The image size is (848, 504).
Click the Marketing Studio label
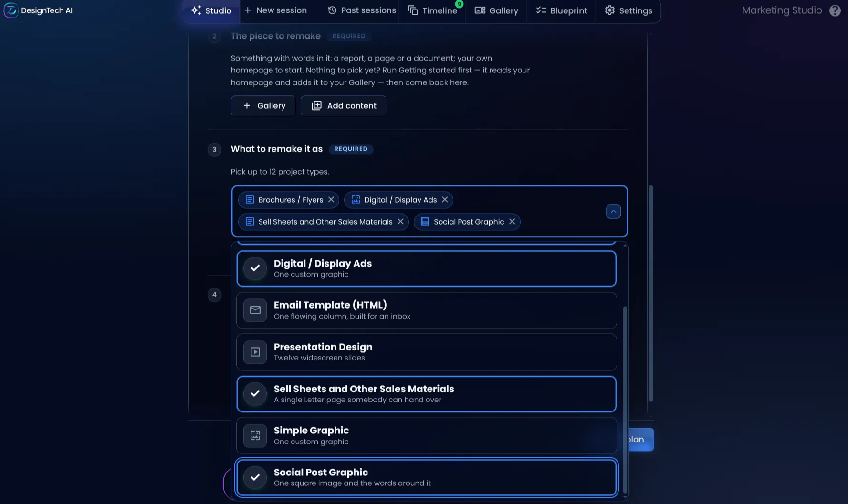pos(782,10)
